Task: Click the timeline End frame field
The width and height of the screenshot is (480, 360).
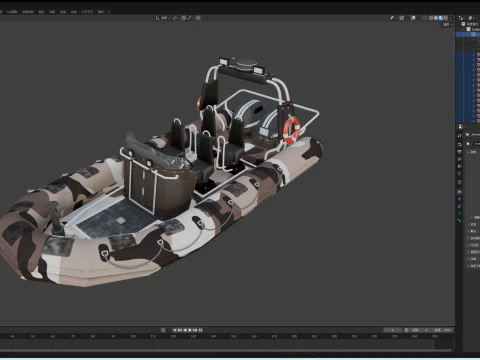Action: coord(442,330)
